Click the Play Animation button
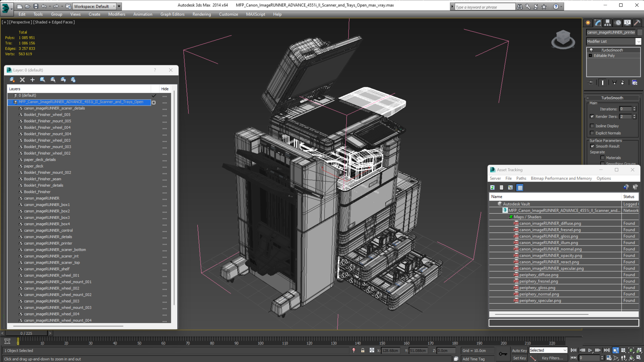Viewport: 644px width, 362px height. click(590, 350)
